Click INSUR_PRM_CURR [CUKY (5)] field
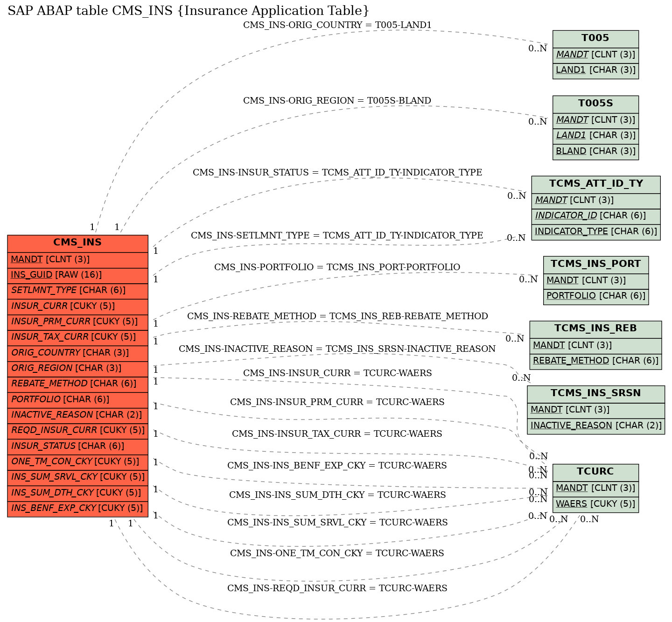The width and height of the screenshot is (672, 622). pos(77,321)
